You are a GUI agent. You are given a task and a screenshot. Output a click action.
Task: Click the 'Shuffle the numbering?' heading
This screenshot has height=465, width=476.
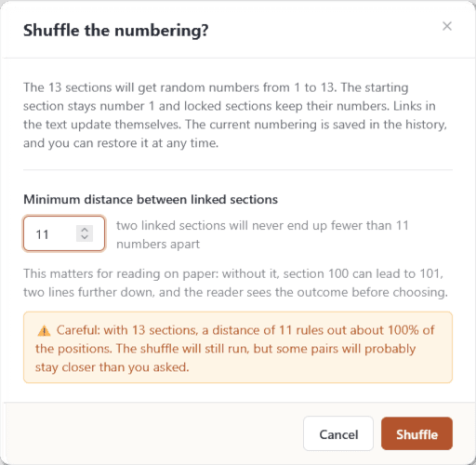116,31
